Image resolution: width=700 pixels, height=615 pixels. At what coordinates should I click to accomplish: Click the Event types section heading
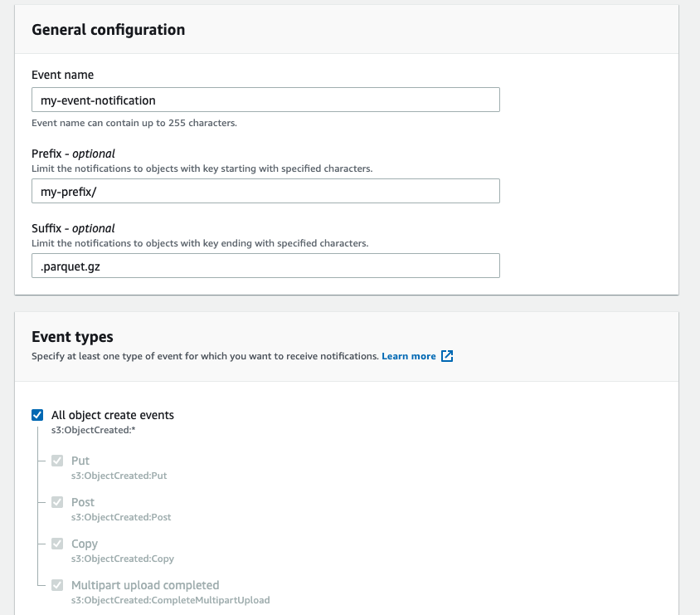72,337
